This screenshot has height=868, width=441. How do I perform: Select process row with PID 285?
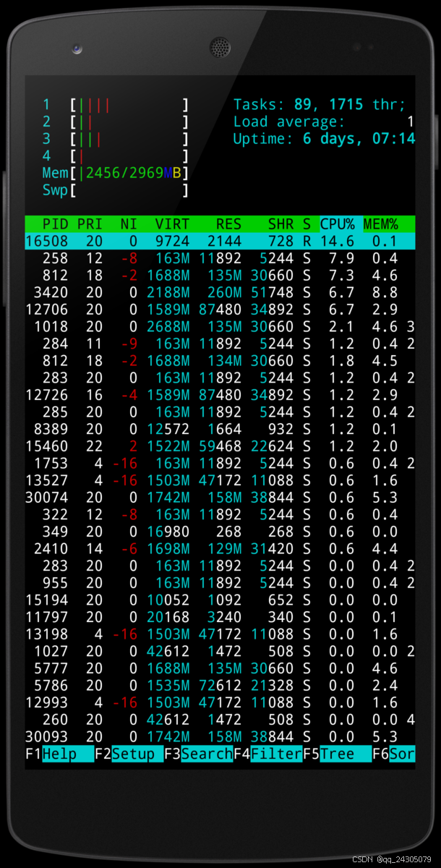[x=220, y=412]
